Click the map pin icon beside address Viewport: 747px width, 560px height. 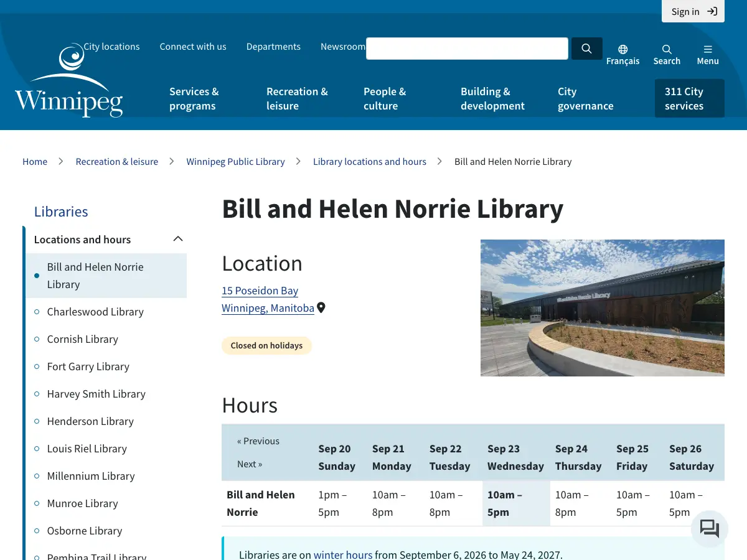[321, 307]
